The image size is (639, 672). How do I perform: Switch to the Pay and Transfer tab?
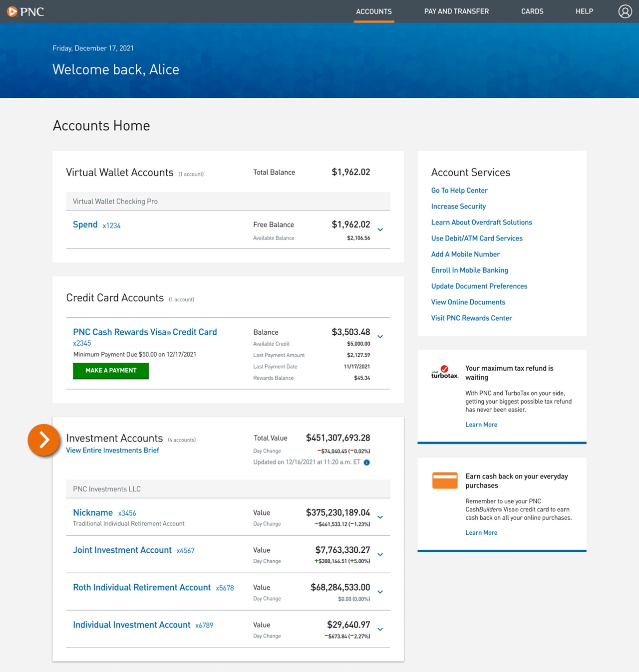point(456,11)
